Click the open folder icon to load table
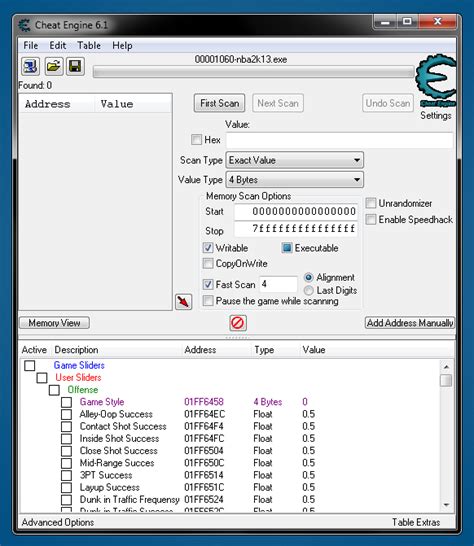474x546 pixels. point(54,66)
